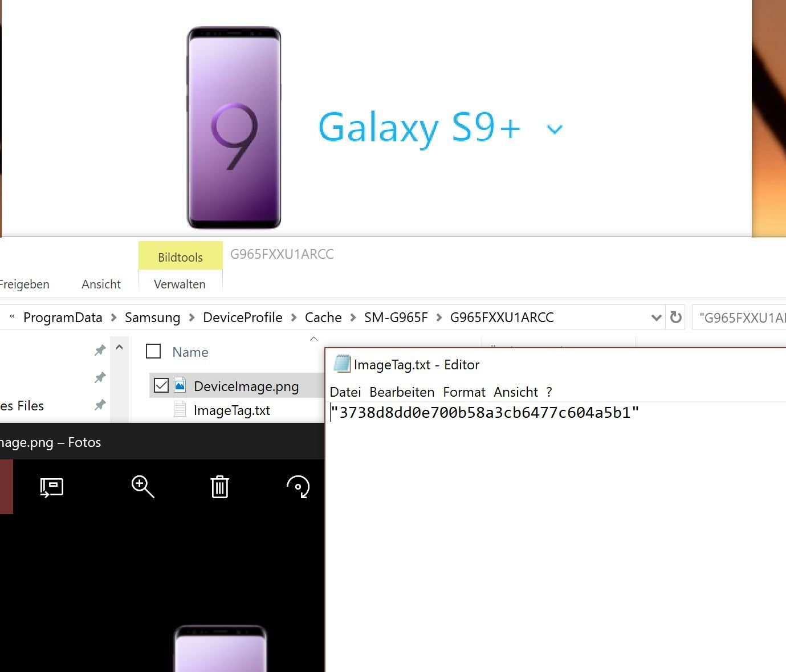The image size is (786, 672).
Task: Click the phone picture in Fotos viewer
Action: pyautogui.click(x=220, y=649)
